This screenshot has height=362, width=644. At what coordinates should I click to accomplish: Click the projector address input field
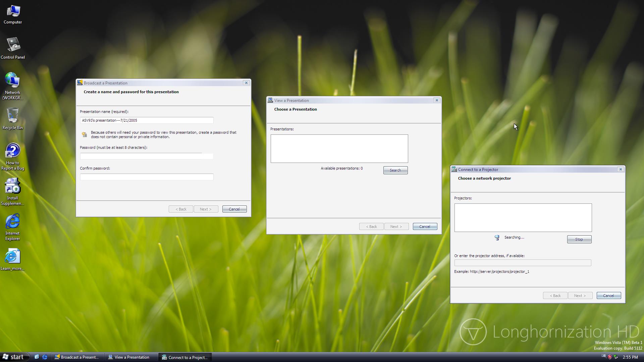tap(523, 263)
